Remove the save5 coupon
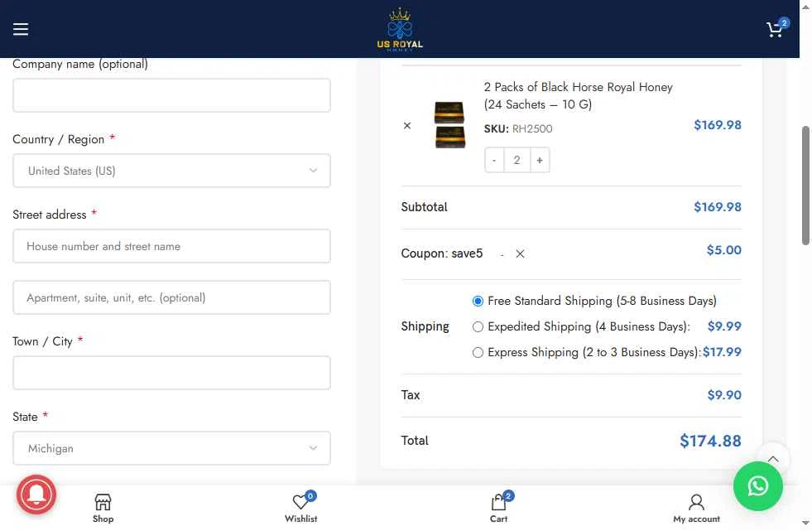This screenshot has width=812, height=531. click(x=520, y=253)
